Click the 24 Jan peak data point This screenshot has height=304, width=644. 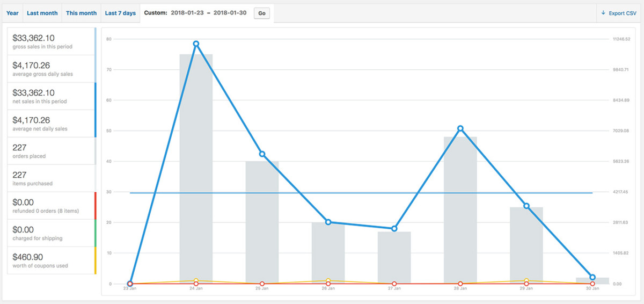pos(196,44)
